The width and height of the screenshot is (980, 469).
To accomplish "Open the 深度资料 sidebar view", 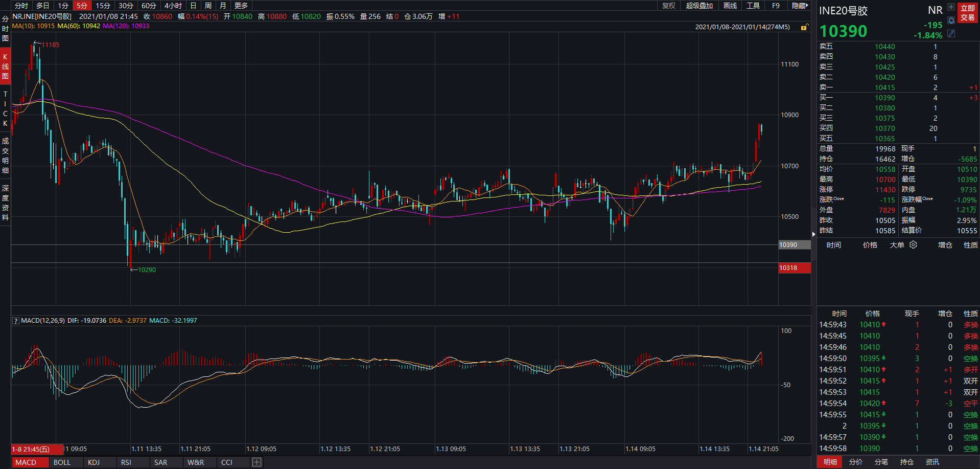I will pyautogui.click(x=5, y=203).
